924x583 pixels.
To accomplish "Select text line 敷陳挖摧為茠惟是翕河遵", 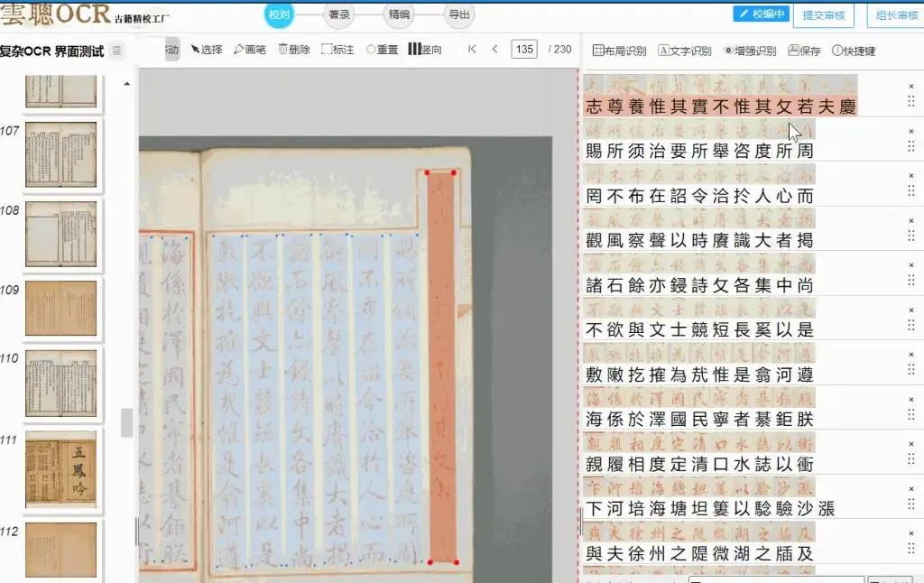I will point(699,375).
